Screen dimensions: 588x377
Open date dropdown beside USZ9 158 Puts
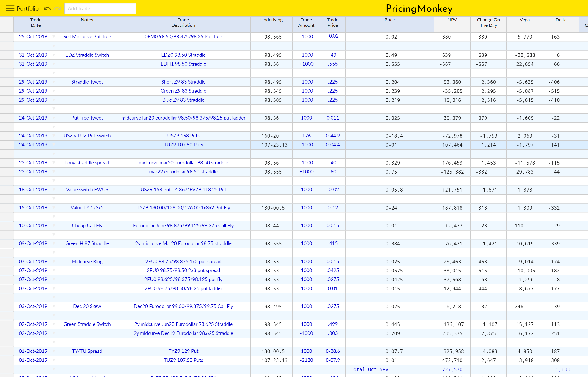[x=54, y=136]
